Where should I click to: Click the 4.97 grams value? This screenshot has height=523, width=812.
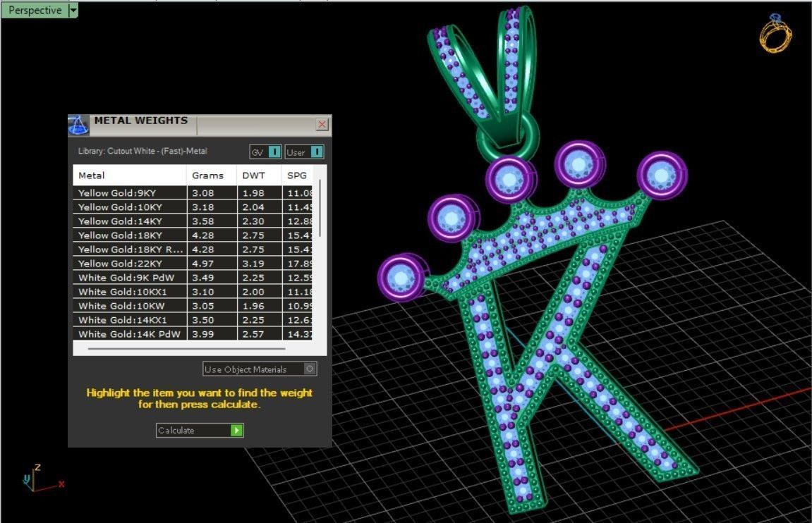(x=203, y=264)
